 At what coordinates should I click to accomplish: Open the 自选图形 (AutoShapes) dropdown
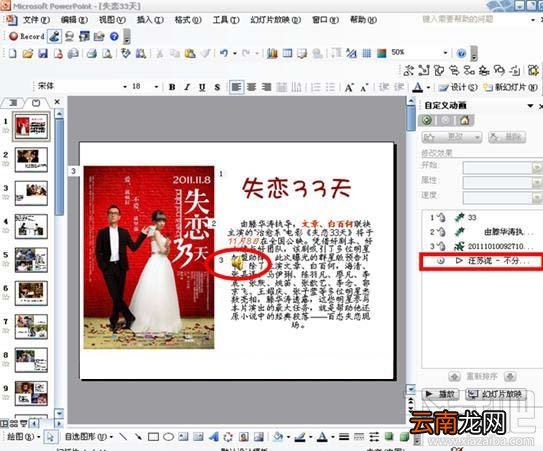click(89, 437)
